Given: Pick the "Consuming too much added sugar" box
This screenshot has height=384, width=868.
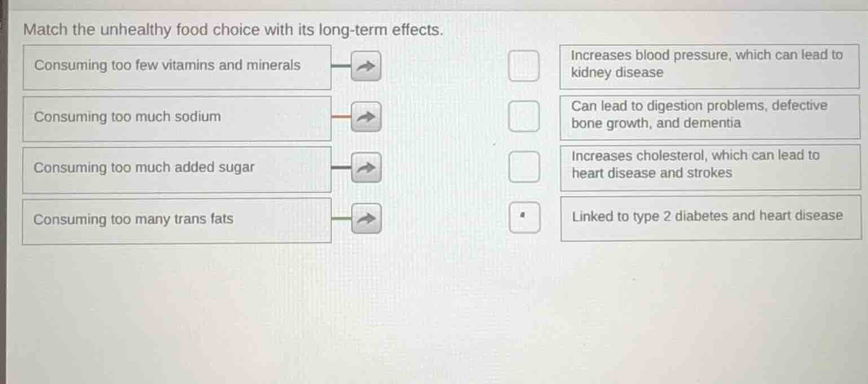Looking at the screenshot, I should (177, 169).
